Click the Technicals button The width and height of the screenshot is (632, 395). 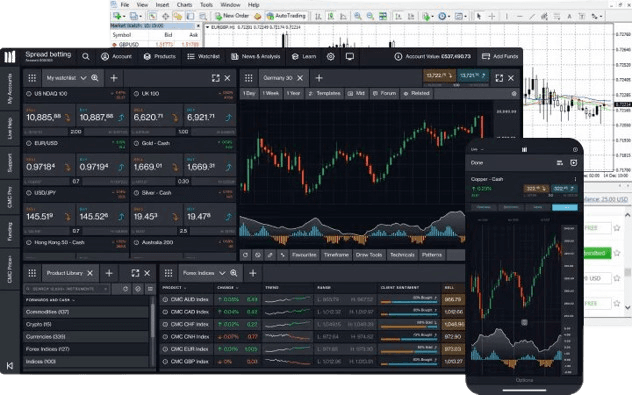(x=402, y=255)
